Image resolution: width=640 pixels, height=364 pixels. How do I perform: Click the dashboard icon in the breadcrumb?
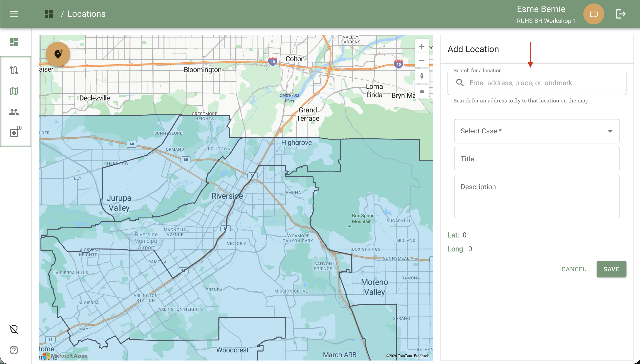click(49, 14)
